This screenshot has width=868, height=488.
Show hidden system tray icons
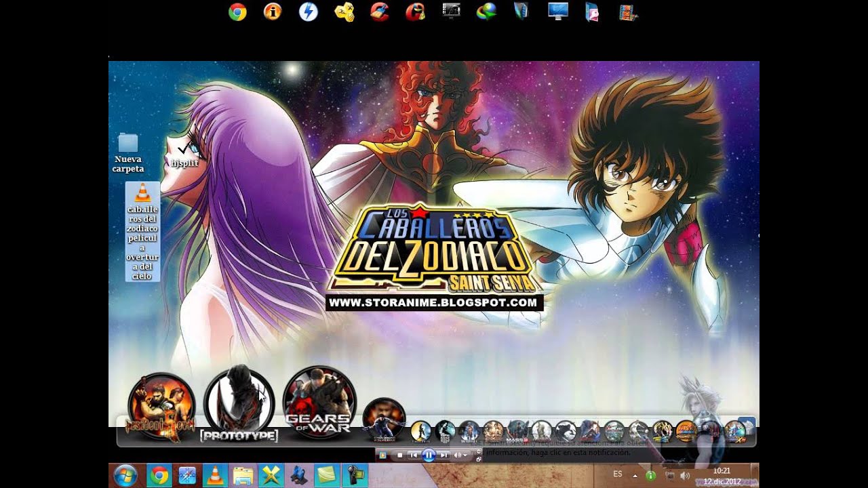[x=635, y=476]
